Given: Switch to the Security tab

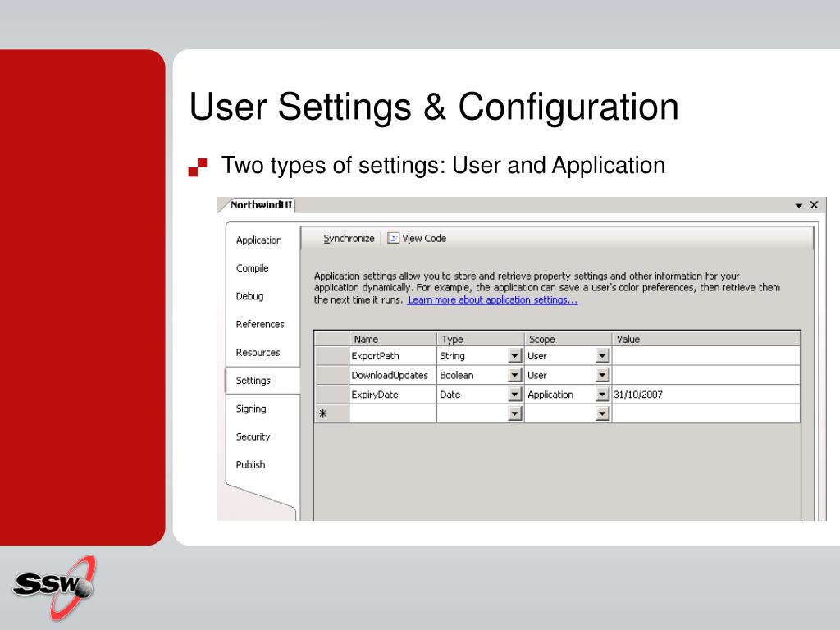Looking at the screenshot, I should [253, 436].
